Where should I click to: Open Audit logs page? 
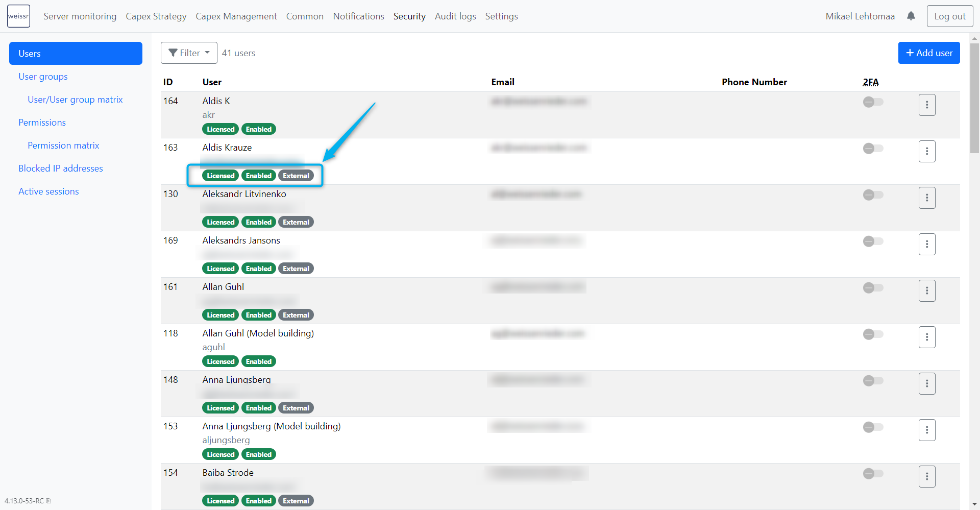click(455, 16)
